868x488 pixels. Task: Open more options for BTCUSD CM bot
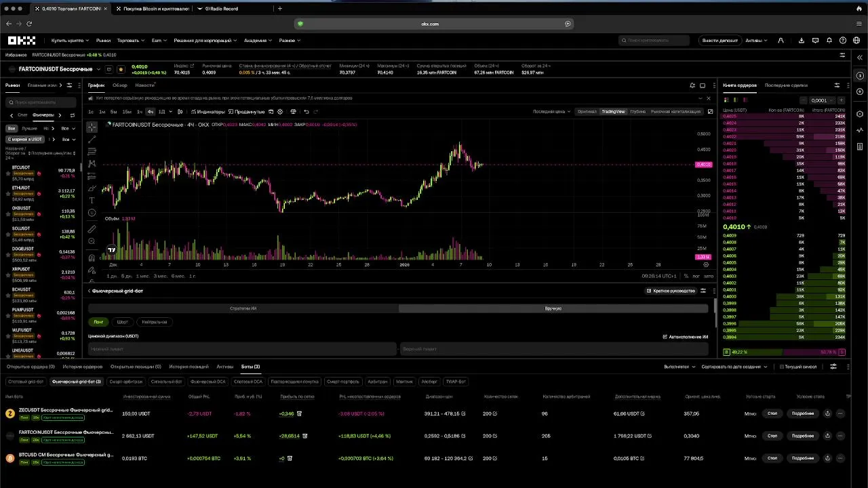(x=840, y=458)
